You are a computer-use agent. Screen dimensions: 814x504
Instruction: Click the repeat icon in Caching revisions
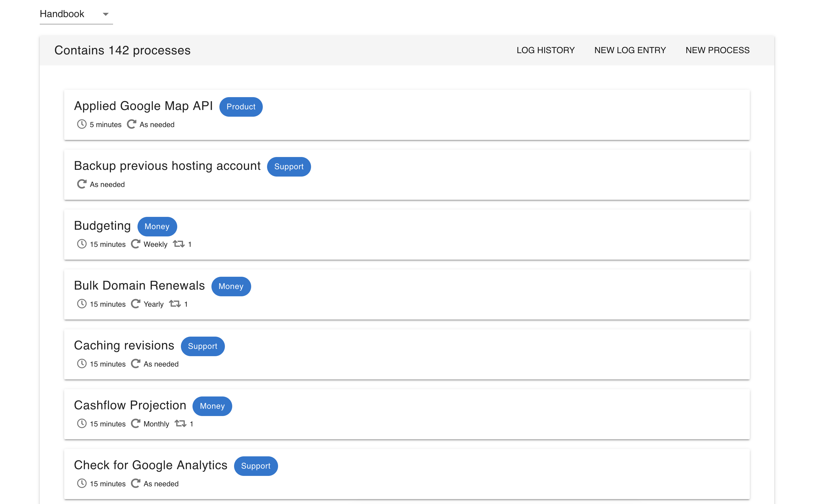pyautogui.click(x=135, y=364)
